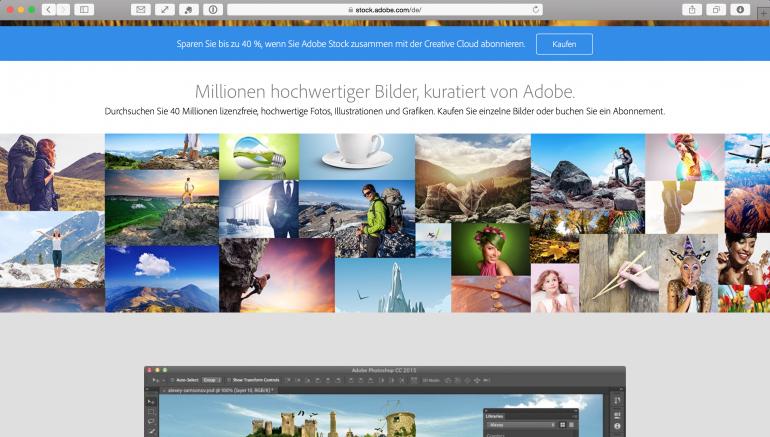This screenshot has height=437, width=770.
Task: Reload the page with the refresh arrow
Action: pos(535,9)
